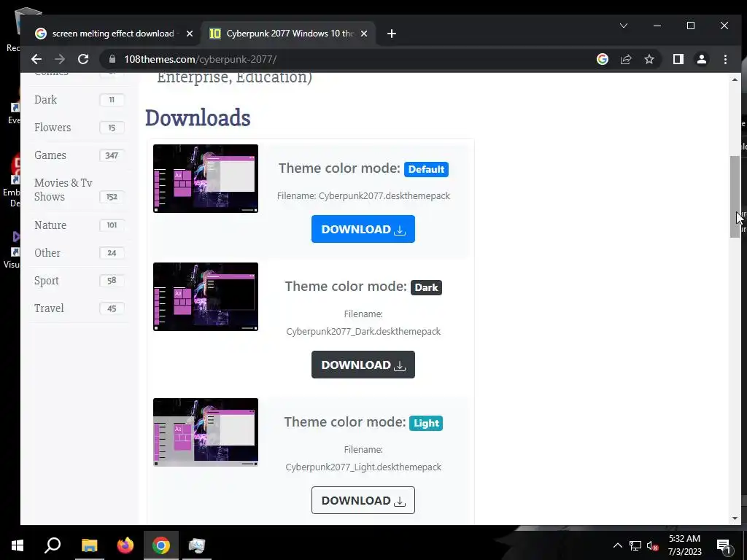Download the Light color mode theme
The image size is (747, 560).
click(363, 500)
